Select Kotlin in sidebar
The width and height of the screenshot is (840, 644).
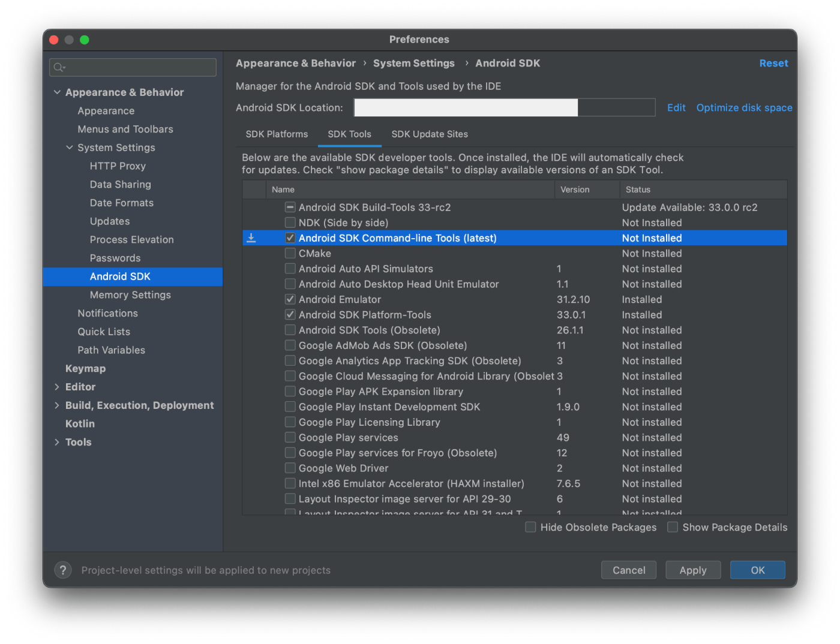click(80, 424)
